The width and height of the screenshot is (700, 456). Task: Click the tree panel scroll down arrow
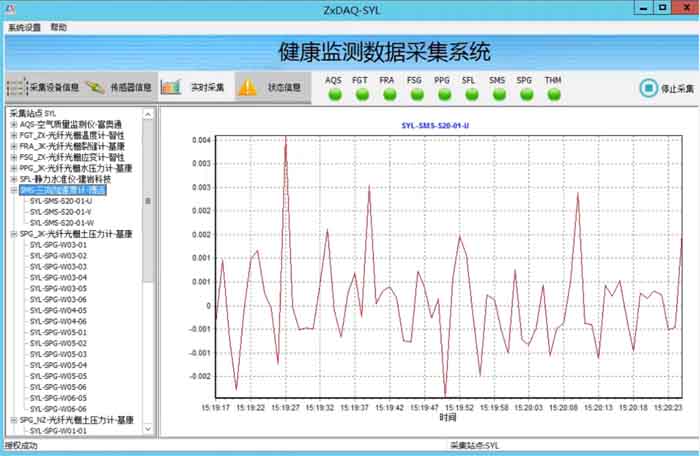149,430
